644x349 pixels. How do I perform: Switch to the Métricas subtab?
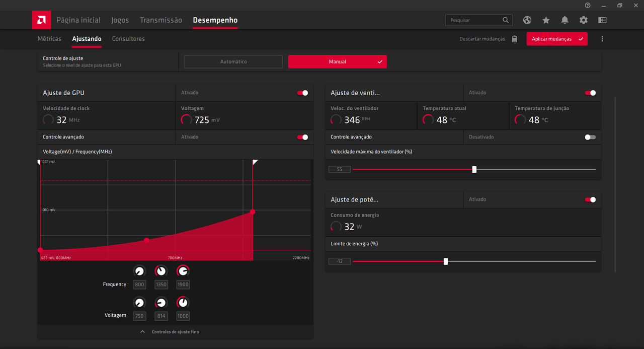pyautogui.click(x=49, y=39)
